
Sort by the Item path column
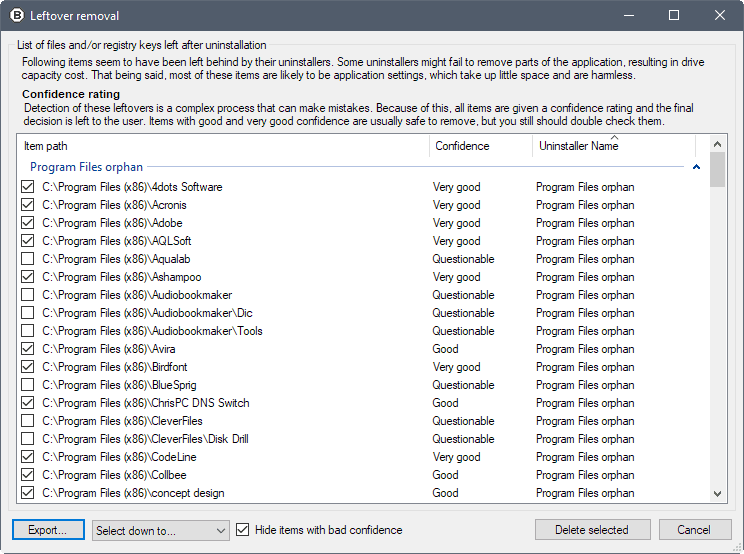(223, 146)
